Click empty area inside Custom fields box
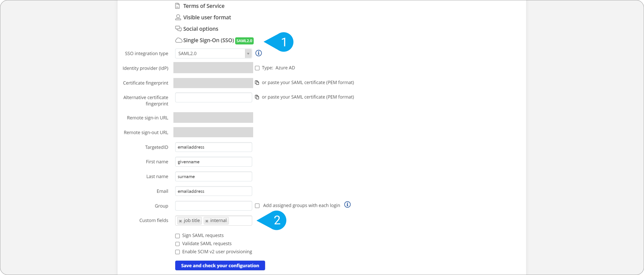 coord(240,221)
